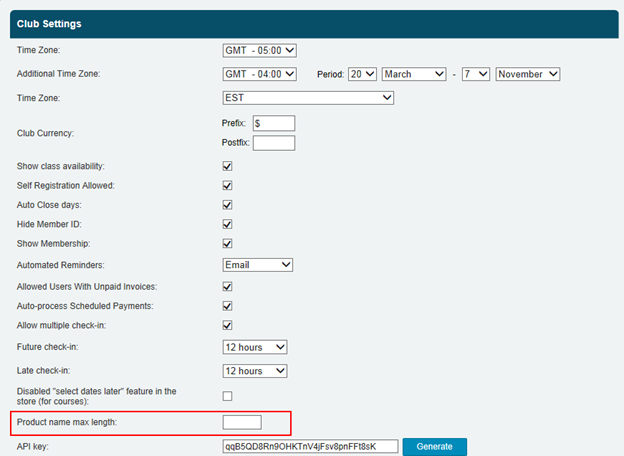This screenshot has width=624, height=456.
Task: Click the Club Currency Prefix field
Action: click(274, 123)
